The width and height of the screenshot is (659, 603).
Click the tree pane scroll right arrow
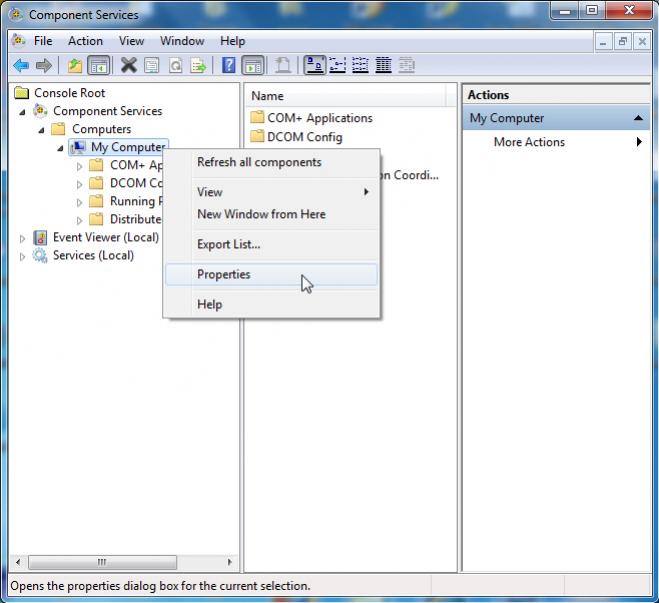[229, 562]
